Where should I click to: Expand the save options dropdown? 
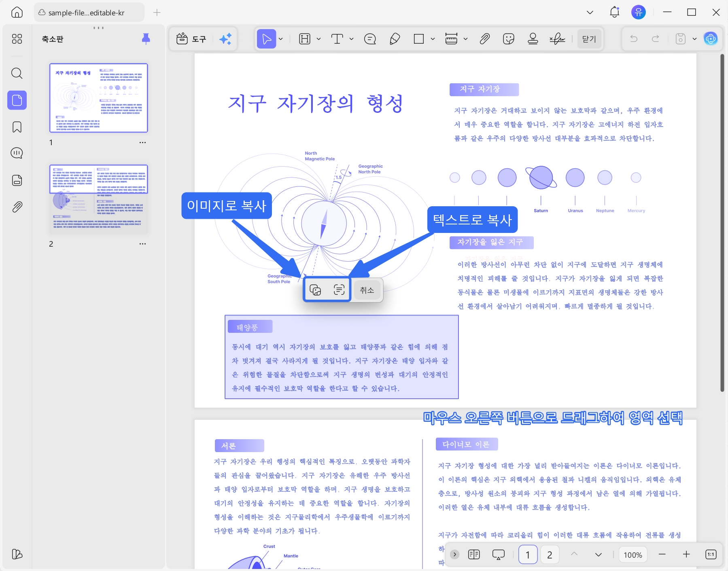[x=694, y=39]
